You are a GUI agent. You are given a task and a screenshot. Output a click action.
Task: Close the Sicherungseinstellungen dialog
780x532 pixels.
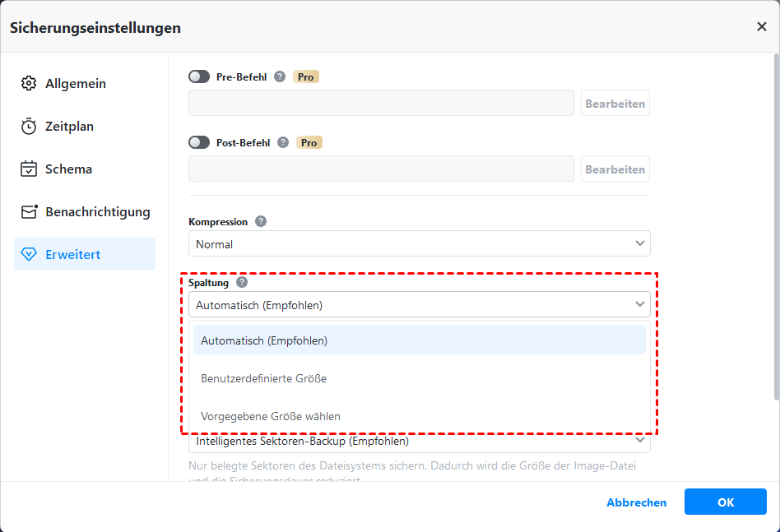(761, 26)
